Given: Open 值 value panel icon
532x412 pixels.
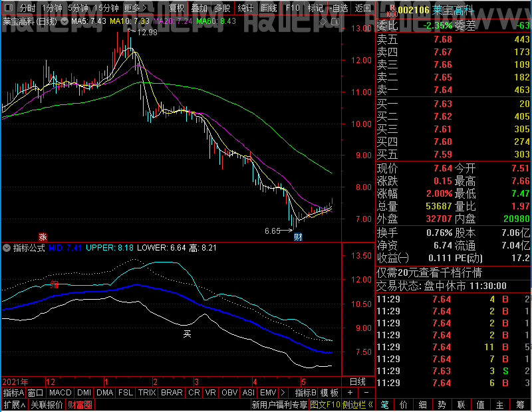Looking at the screenshot, I should tap(480, 405).
